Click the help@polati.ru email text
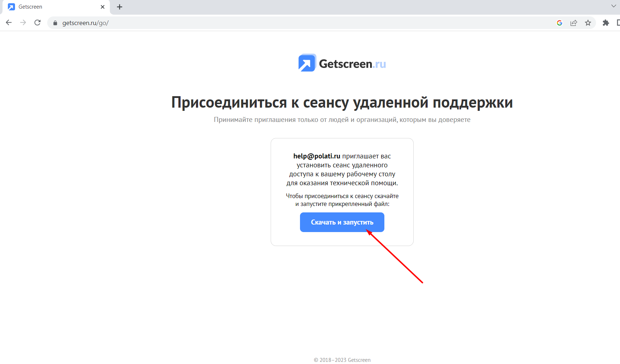620x364 pixels. click(x=316, y=156)
